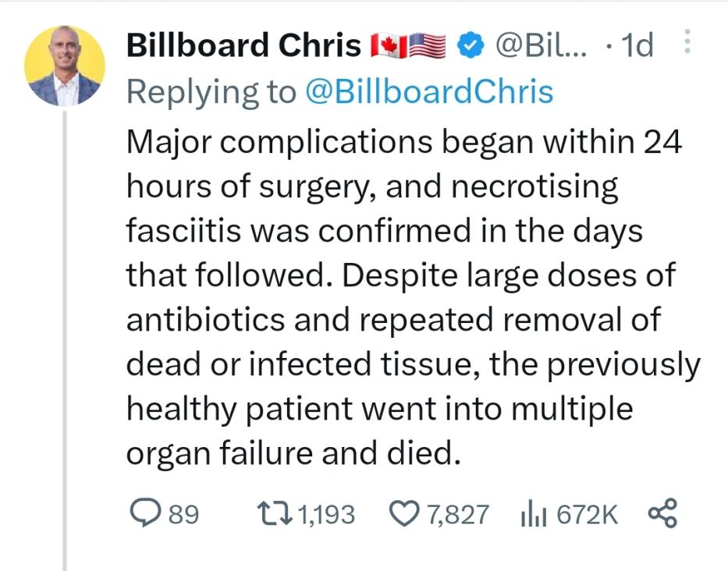Click the share icon on the tweet

[x=663, y=514]
